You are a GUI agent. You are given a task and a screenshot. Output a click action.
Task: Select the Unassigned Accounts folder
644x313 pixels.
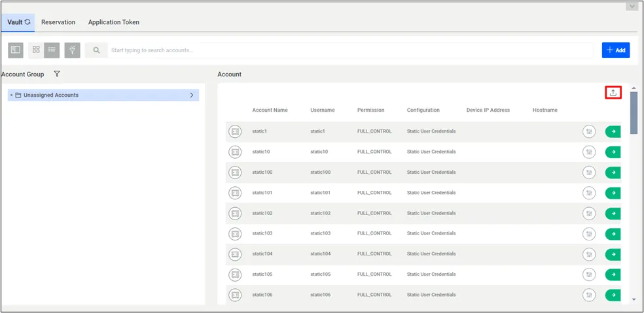(103, 95)
